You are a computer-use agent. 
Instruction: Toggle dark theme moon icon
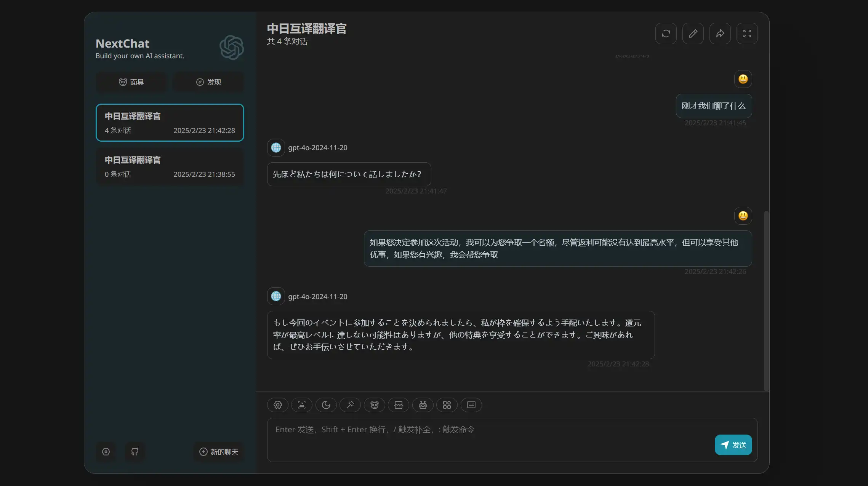tap(326, 404)
